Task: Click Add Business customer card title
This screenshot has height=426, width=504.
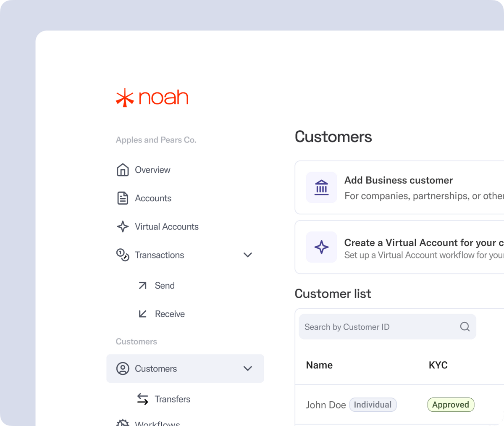Action: [399, 180]
